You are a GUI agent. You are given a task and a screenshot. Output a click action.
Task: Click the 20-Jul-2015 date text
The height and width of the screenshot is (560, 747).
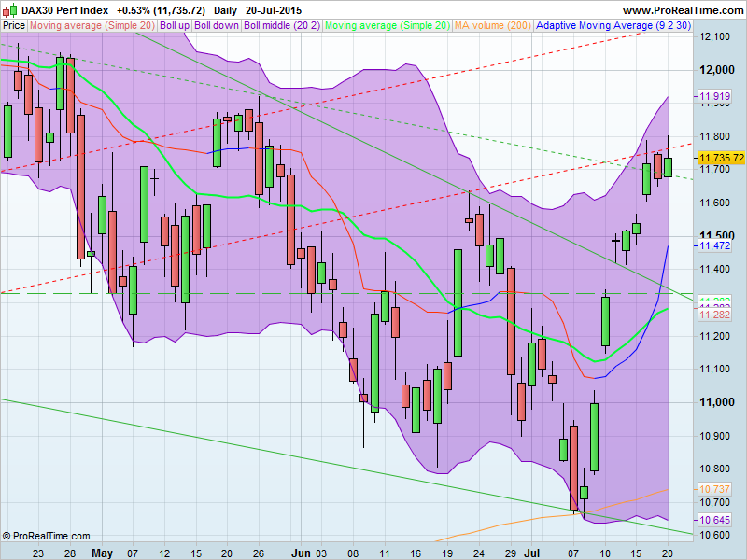coord(274,10)
